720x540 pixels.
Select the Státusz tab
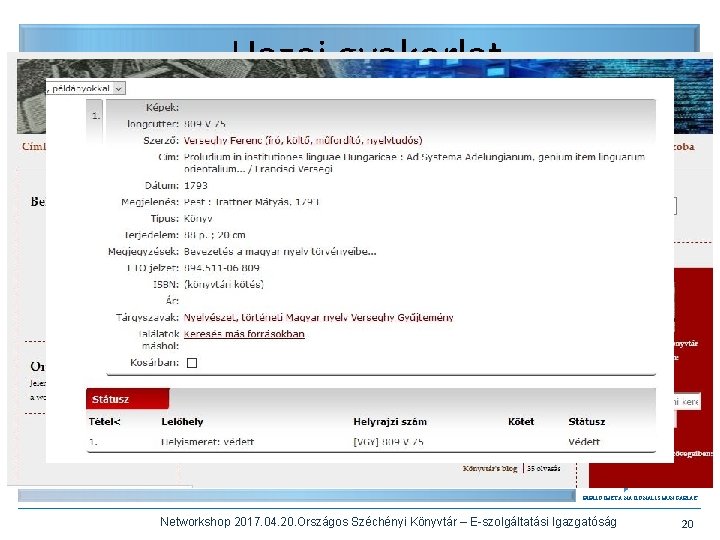click(128, 399)
